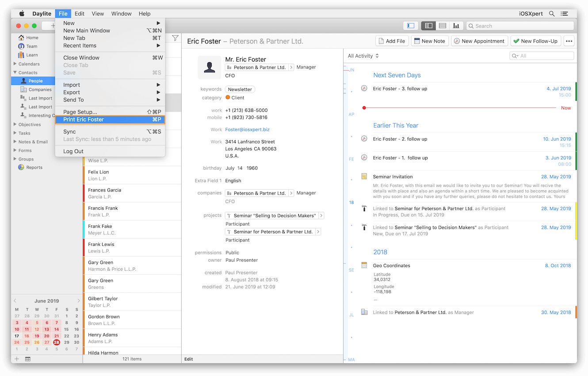Choose Page Setup... from File menu

[x=110, y=112]
